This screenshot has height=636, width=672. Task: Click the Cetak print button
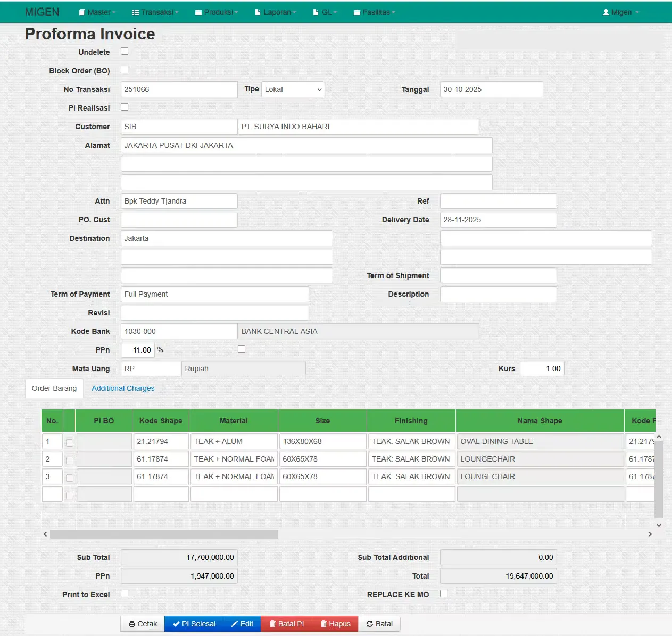point(143,624)
